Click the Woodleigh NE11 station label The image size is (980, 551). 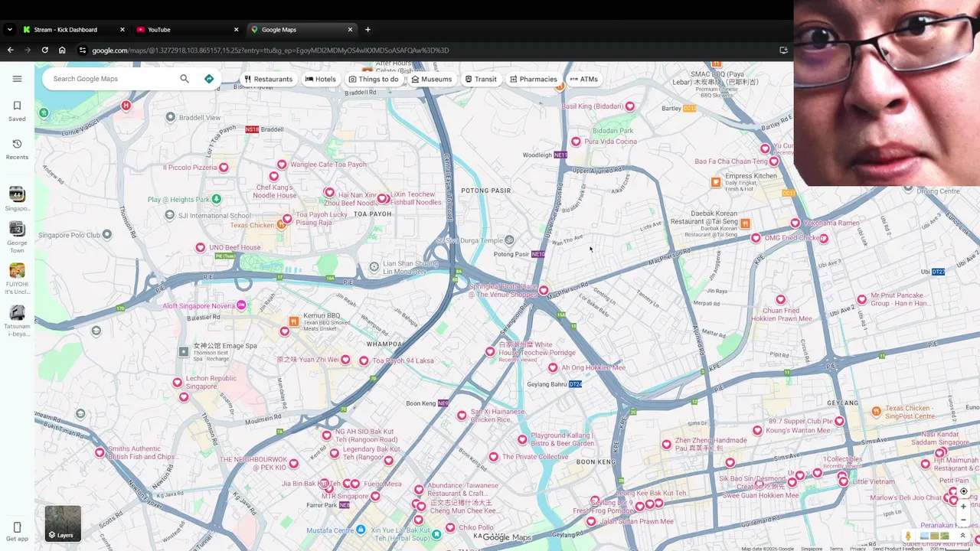pyautogui.click(x=545, y=155)
